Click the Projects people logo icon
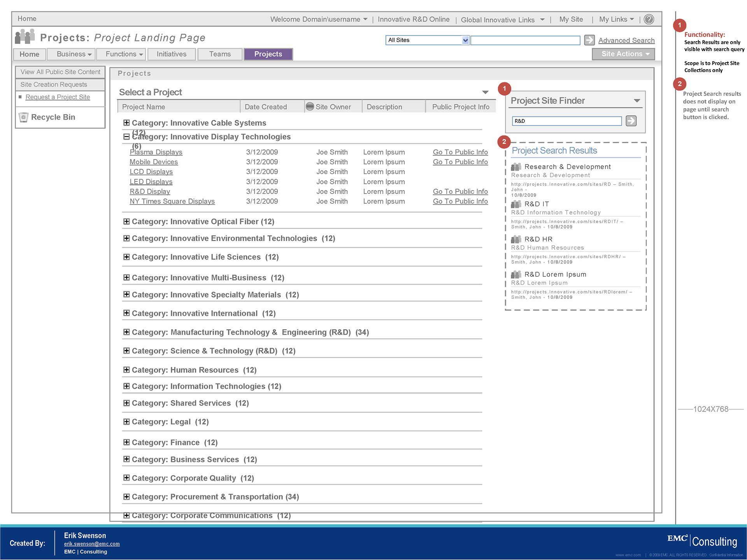 pyautogui.click(x=25, y=37)
